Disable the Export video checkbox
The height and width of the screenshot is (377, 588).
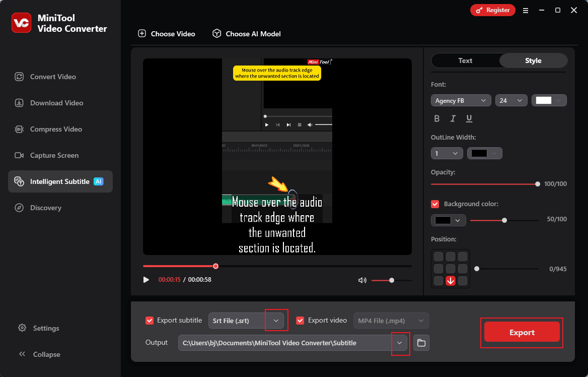click(x=301, y=321)
